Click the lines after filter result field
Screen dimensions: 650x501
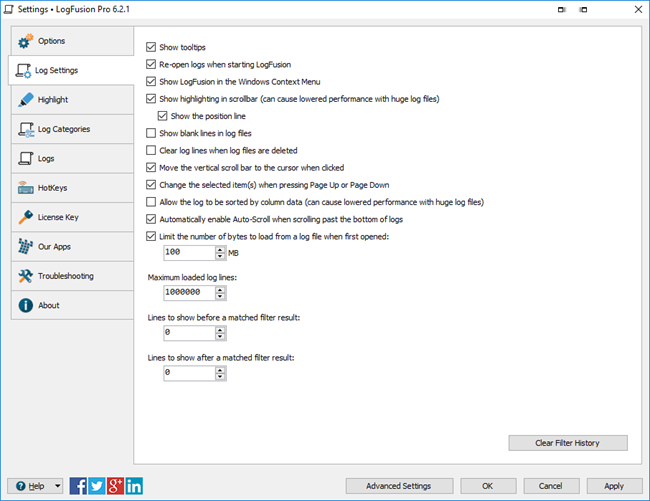click(x=189, y=373)
